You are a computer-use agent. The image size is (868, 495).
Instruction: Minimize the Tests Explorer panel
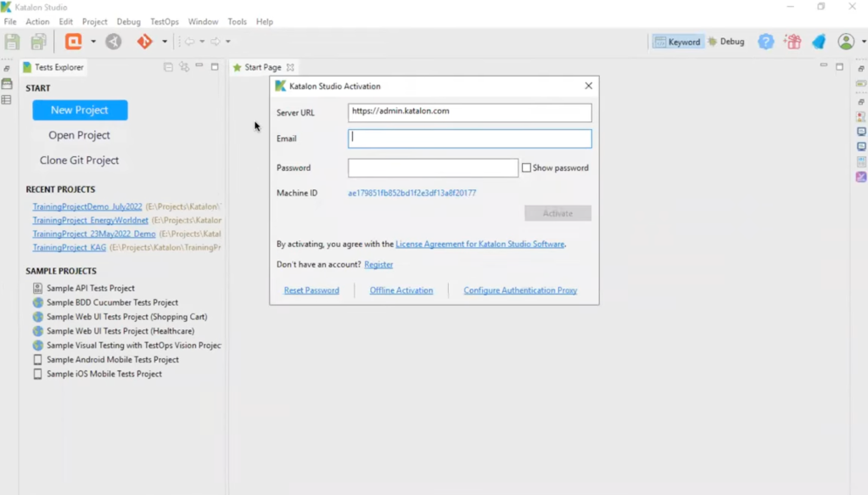(x=199, y=66)
